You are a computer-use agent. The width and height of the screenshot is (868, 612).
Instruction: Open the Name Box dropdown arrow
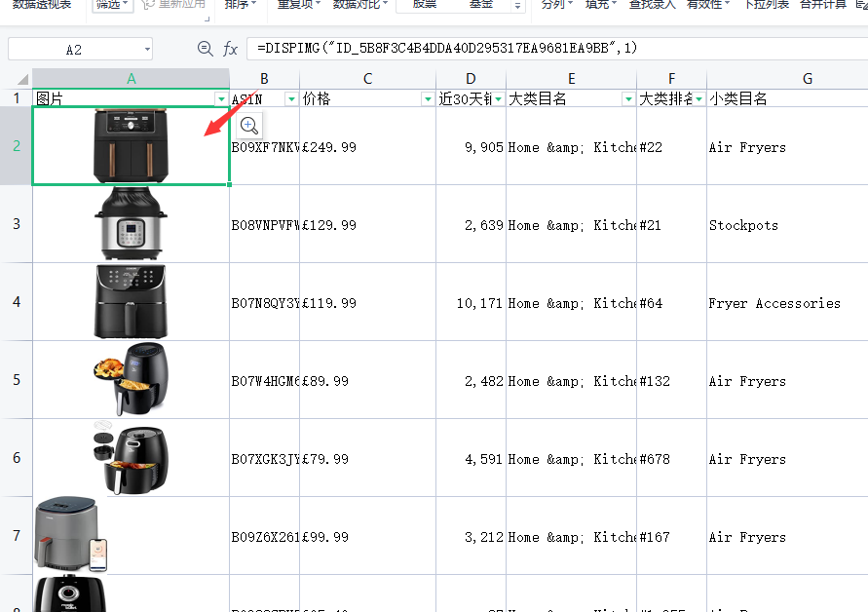147,50
